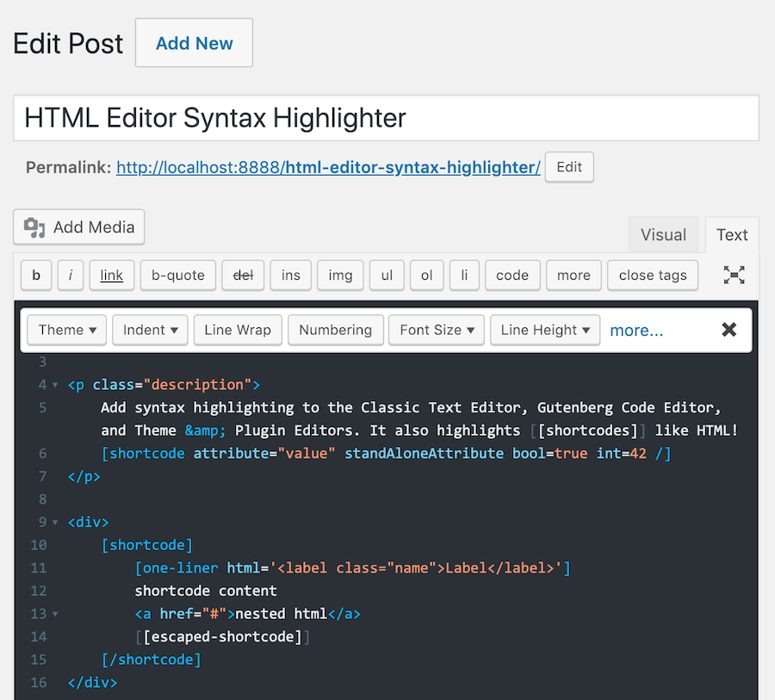Open the Font Size dropdown

coord(436,330)
